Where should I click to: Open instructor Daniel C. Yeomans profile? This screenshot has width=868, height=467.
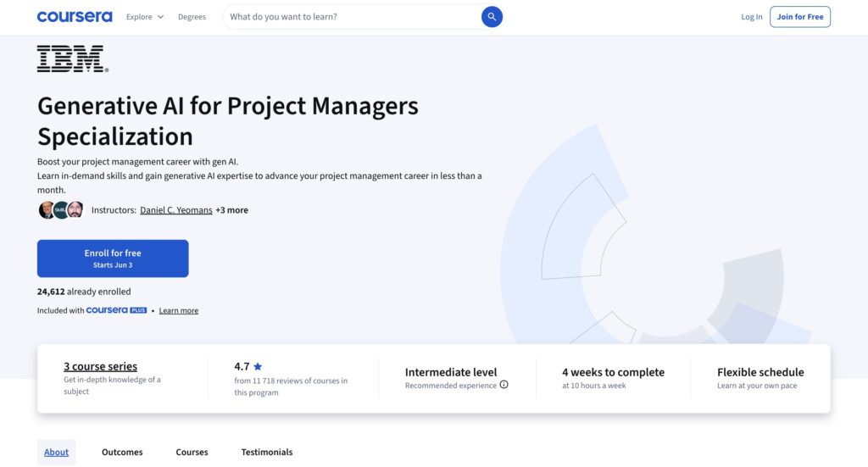176,209
